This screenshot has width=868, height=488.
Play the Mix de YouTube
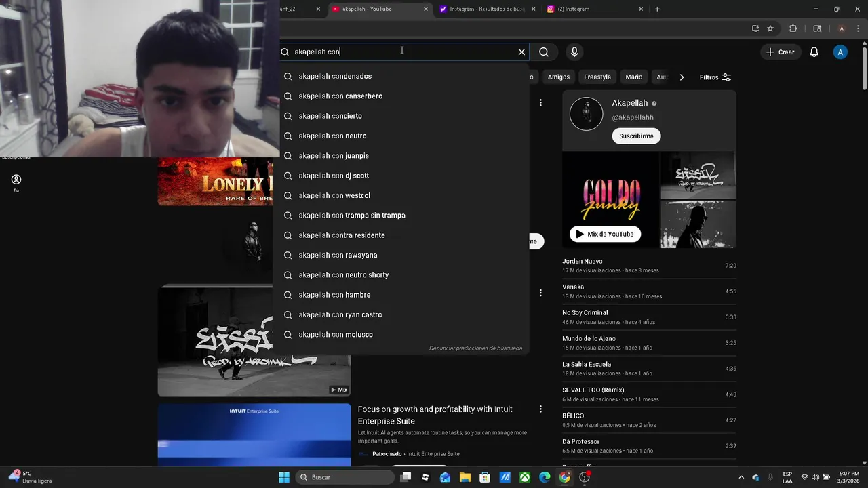point(605,234)
